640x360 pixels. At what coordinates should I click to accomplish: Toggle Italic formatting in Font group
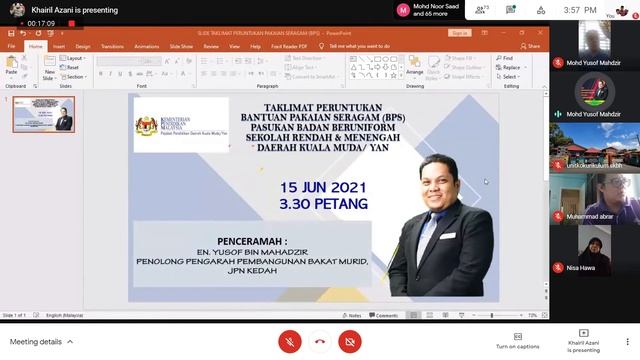(110, 74)
